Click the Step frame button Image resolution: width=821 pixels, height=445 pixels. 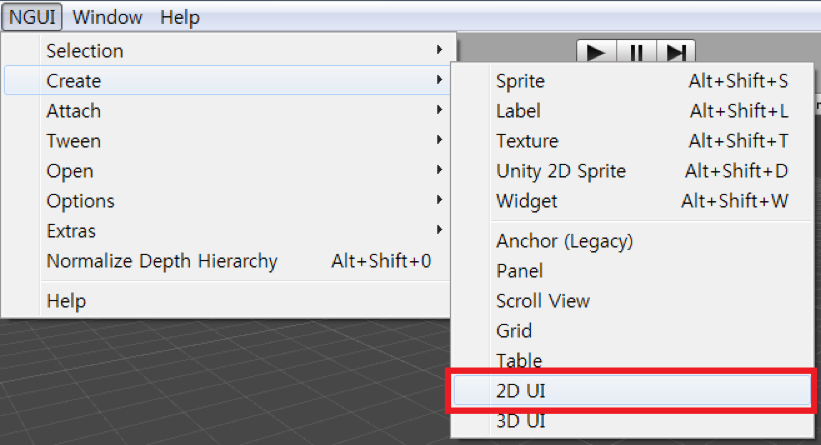click(x=675, y=52)
